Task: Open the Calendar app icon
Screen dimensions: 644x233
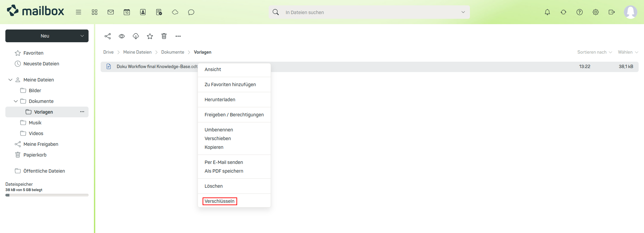Action: click(x=127, y=12)
